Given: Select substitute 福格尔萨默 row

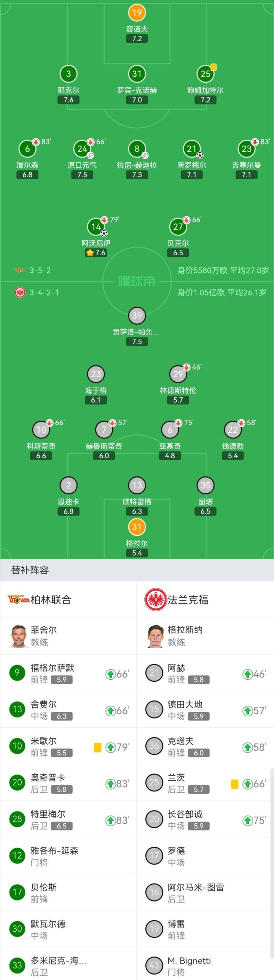Looking at the screenshot, I should pos(68,673).
